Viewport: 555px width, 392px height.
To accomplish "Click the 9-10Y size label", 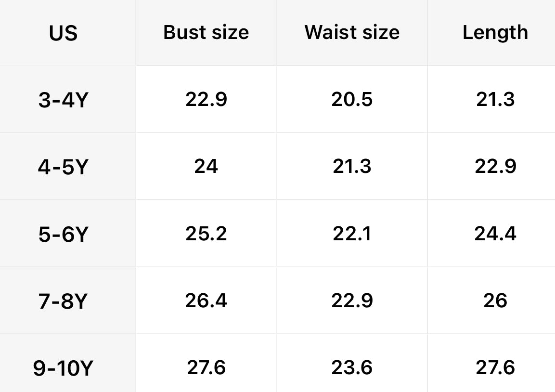I will click(x=63, y=368).
